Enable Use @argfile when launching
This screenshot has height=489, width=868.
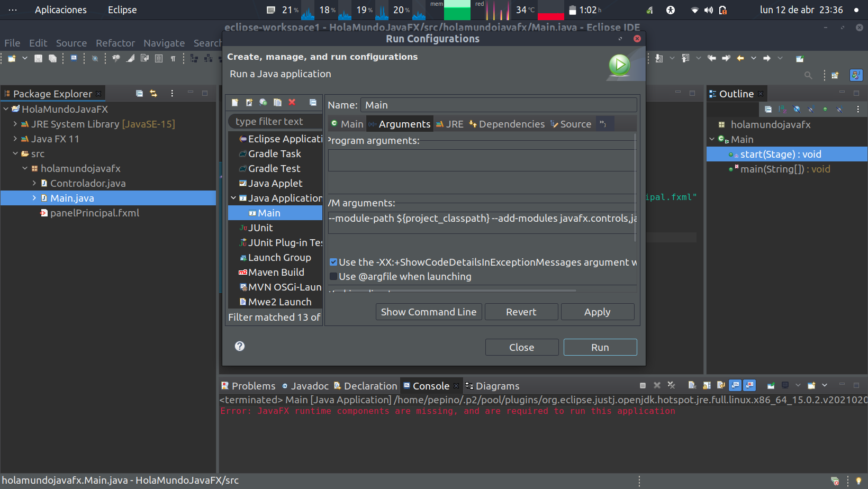pyautogui.click(x=333, y=276)
